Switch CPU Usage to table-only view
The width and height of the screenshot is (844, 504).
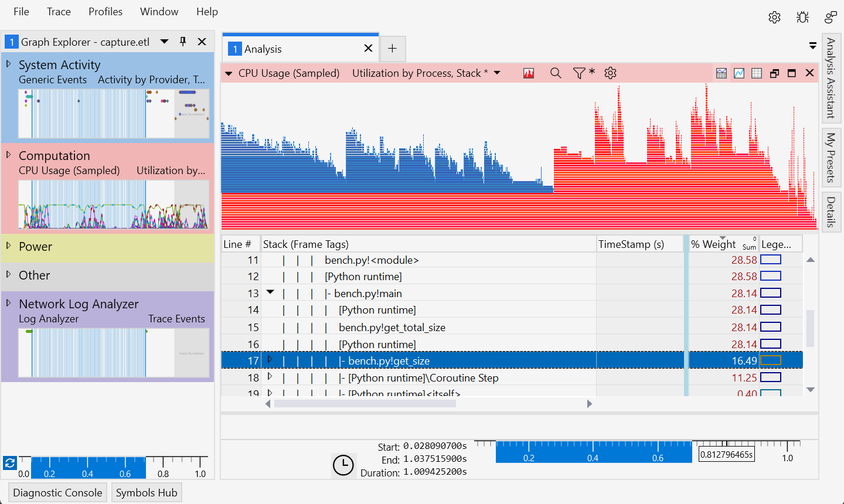(x=757, y=73)
